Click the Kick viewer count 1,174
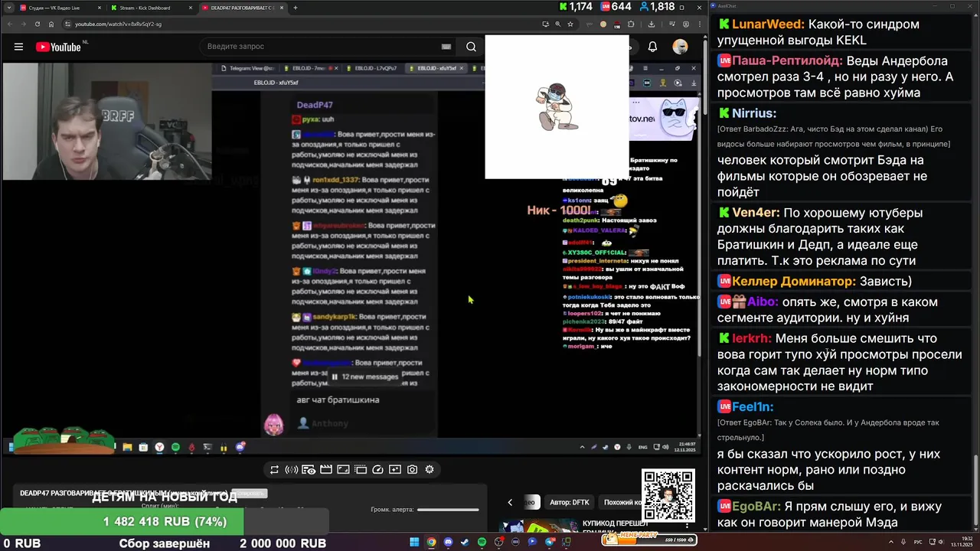Viewport: 980px width, 551px height. click(576, 7)
